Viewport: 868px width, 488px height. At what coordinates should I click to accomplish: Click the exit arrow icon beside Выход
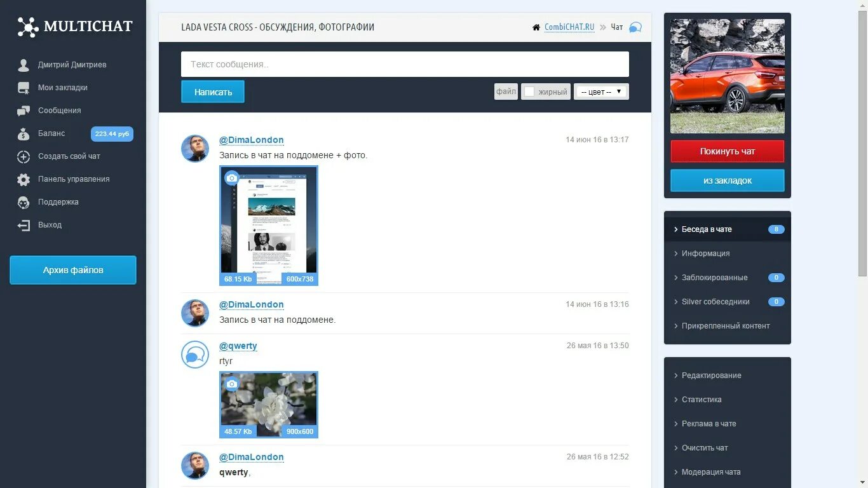coord(24,225)
